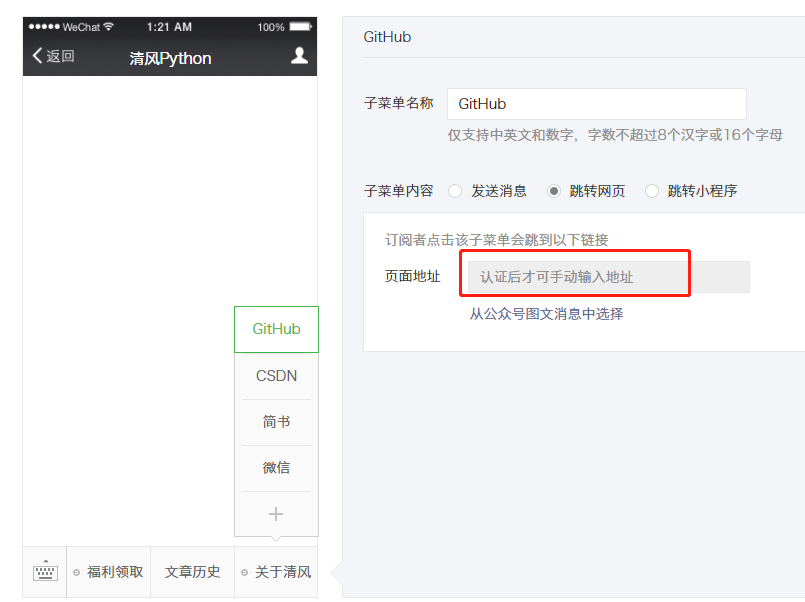This screenshot has width=805, height=602.
Task: Choose the 跳转小程序 radio option
Action: coord(651,191)
